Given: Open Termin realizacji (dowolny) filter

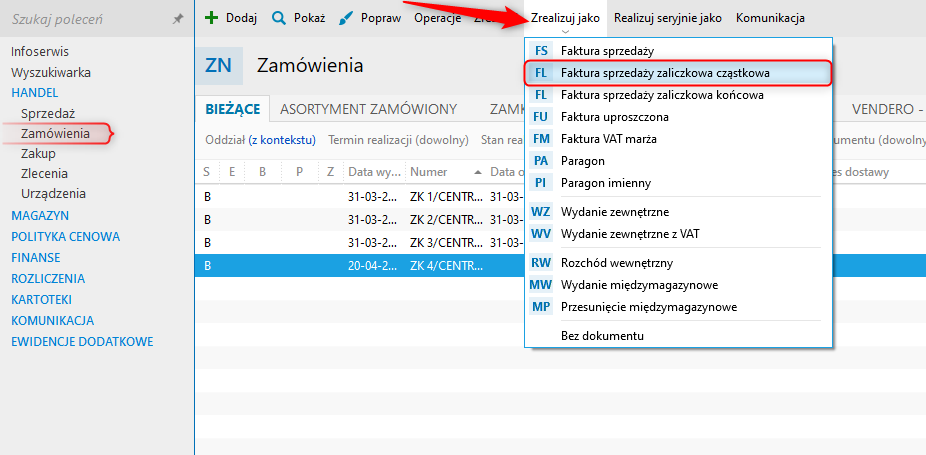Looking at the screenshot, I should pyautogui.click(x=399, y=140).
